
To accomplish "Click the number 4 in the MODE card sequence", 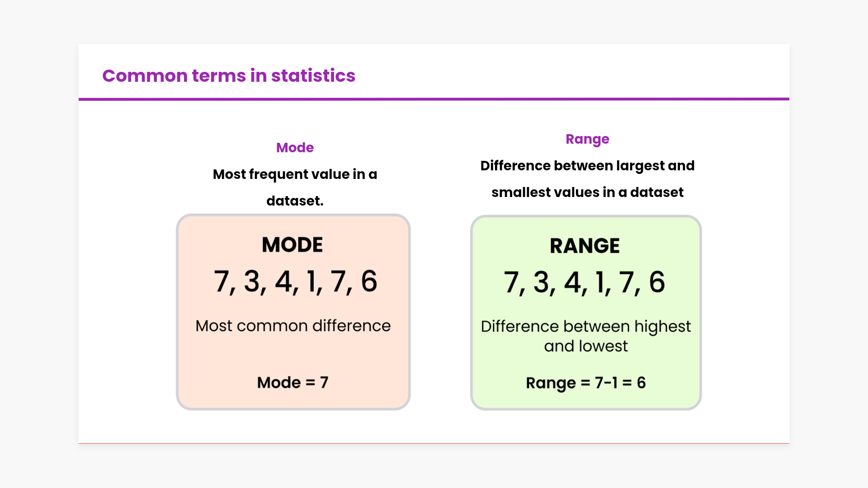I will click(x=283, y=281).
